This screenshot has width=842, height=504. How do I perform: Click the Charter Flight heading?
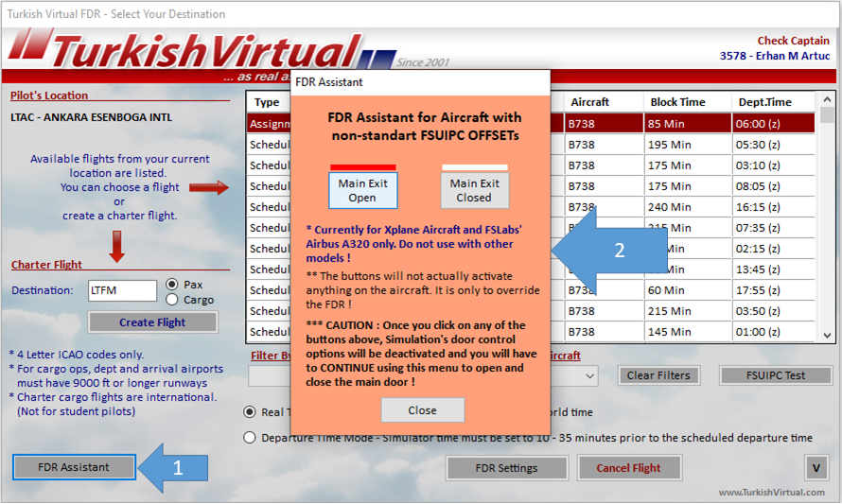[x=46, y=265]
